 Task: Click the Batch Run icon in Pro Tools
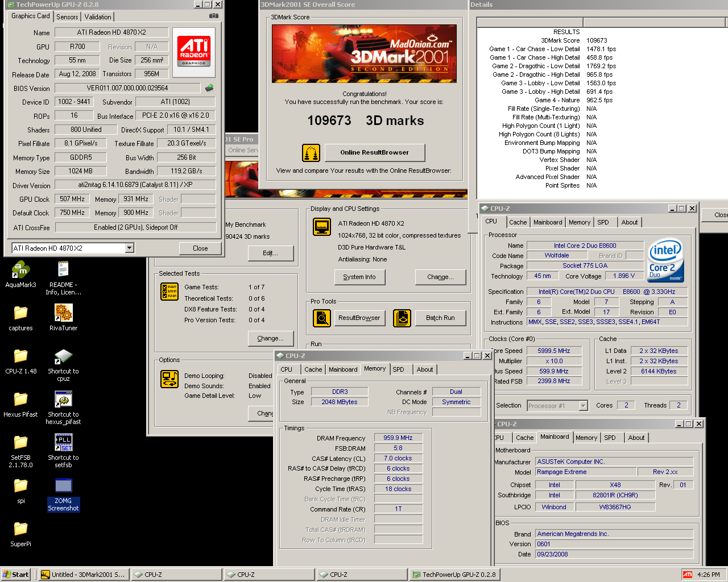(x=402, y=318)
